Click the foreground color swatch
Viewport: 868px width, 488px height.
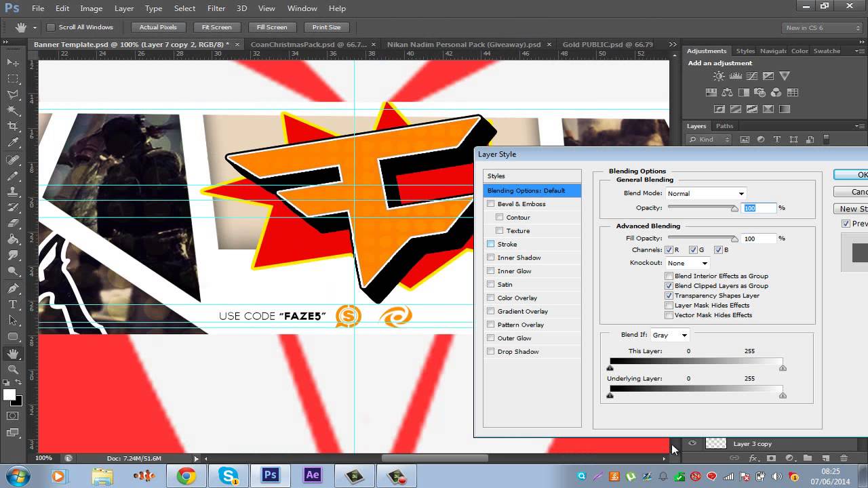click(9, 394)
